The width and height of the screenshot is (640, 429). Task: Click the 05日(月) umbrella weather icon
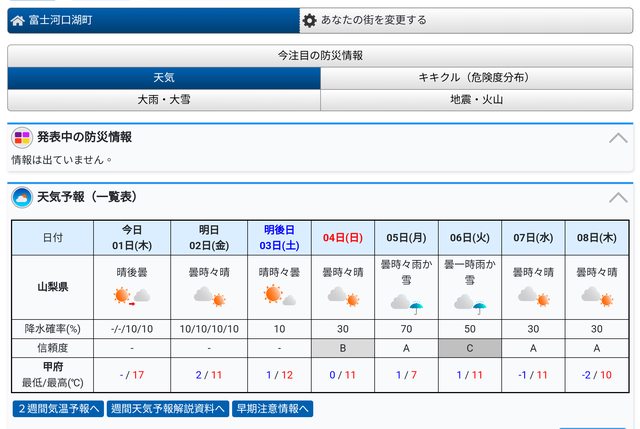point(405,302)
